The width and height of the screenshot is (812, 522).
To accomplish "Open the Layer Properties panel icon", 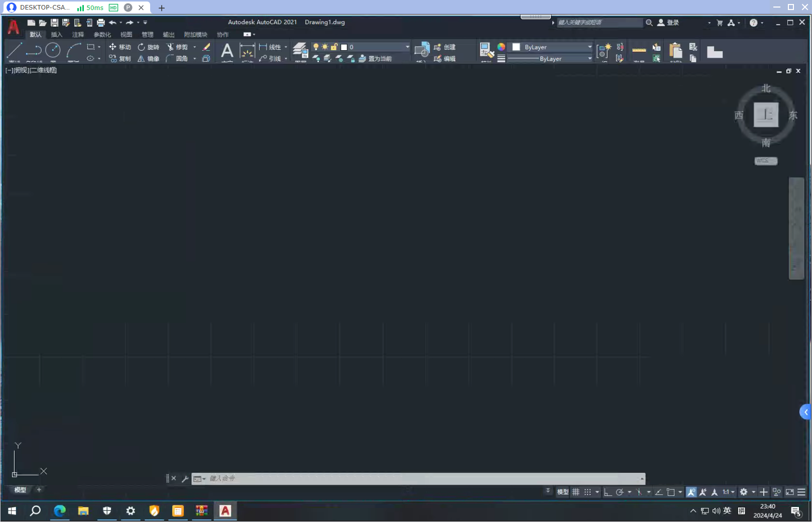I will (x=300, y=50).
